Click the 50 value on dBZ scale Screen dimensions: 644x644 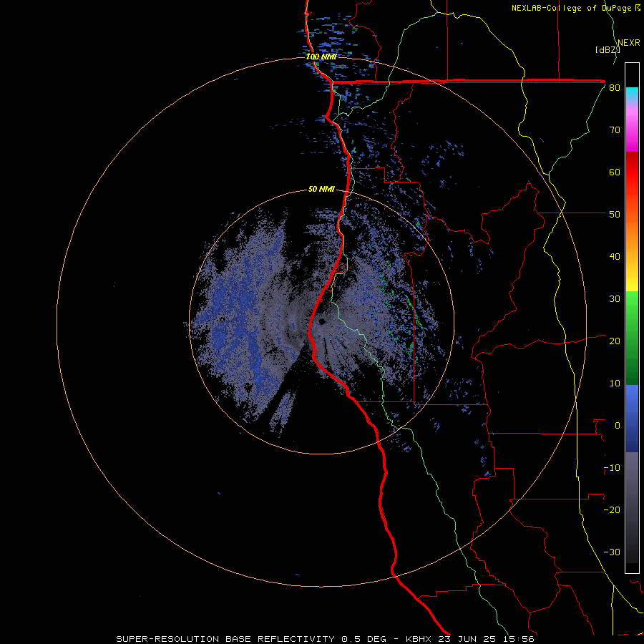click(615, 215)
